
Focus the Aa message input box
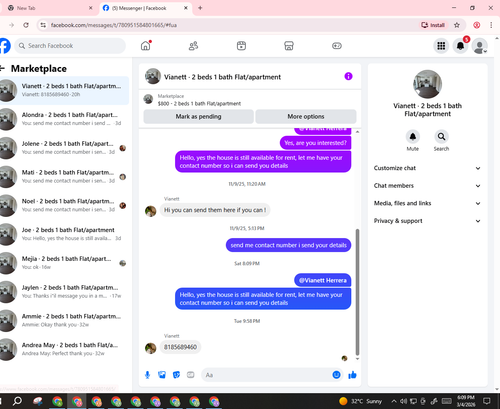point(272,375)
